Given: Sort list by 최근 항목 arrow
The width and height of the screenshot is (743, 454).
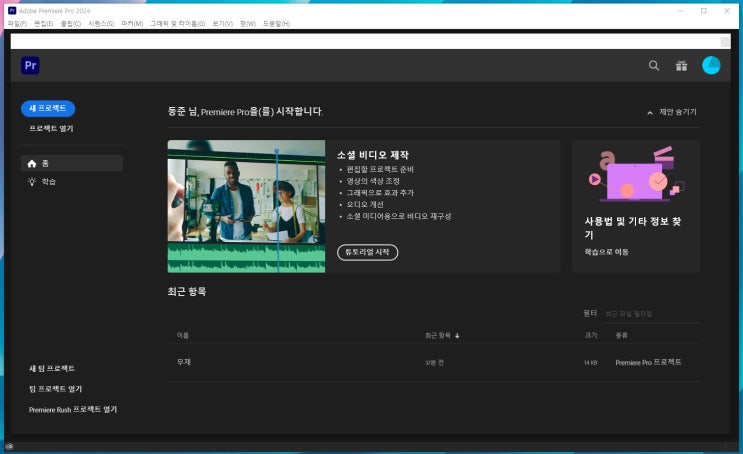Looking at the screenshot, I should [x=457, y=336].
